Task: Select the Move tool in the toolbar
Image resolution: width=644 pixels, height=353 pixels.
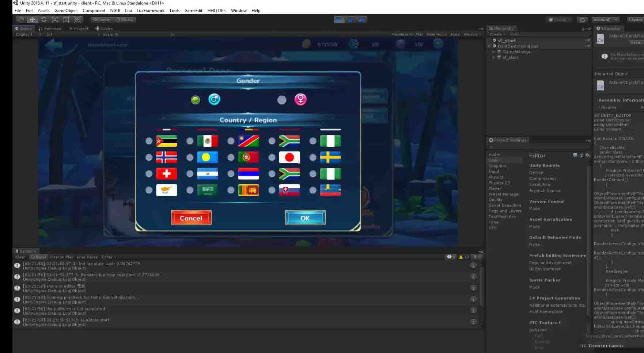Action: [x=32, y=20]
